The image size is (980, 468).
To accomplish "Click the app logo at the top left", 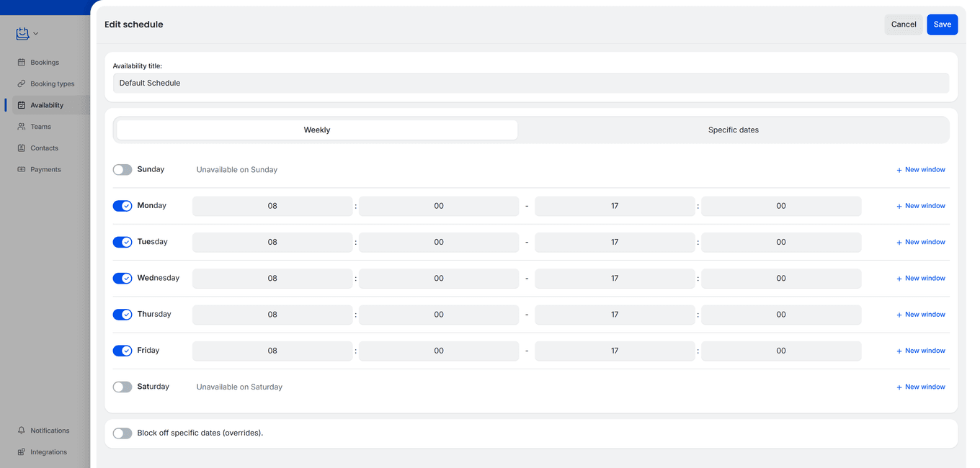I will (x=22, y=32).
